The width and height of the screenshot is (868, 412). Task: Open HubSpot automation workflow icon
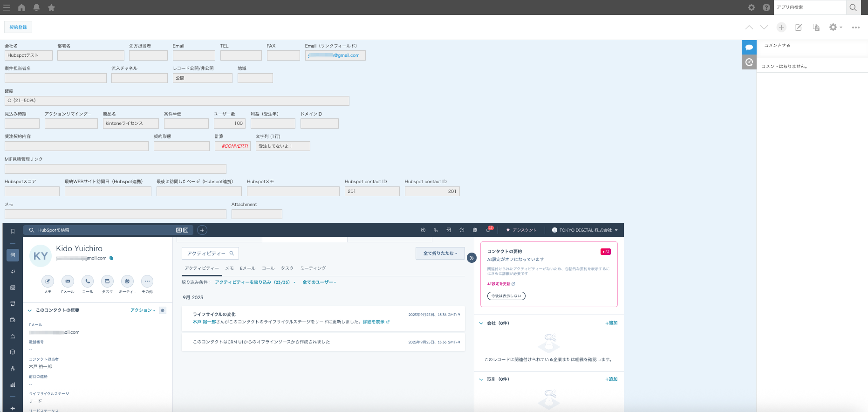(x=13, y=368)
